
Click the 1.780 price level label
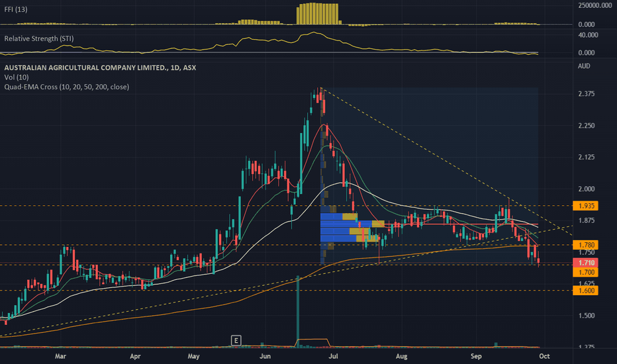(x=585, y=245)
